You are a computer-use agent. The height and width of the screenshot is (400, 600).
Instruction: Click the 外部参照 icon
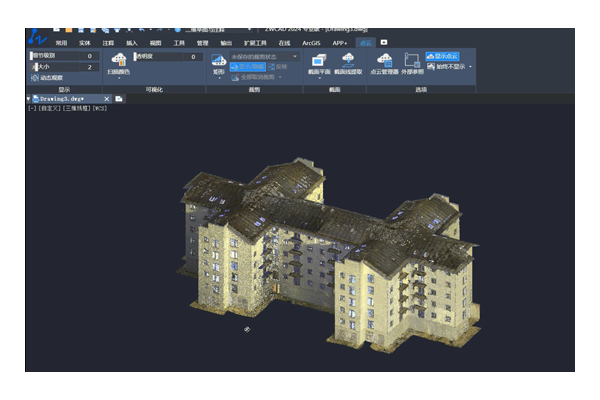(x=412, y=60)
